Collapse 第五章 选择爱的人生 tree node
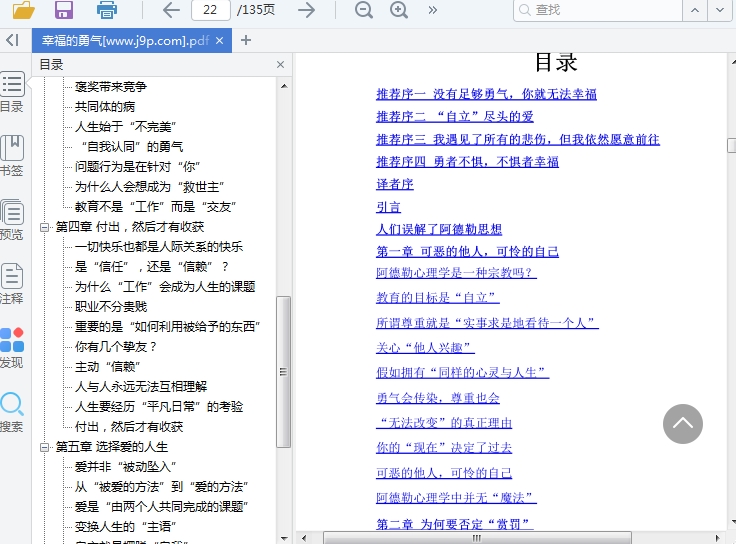 [x=45, y=447]
